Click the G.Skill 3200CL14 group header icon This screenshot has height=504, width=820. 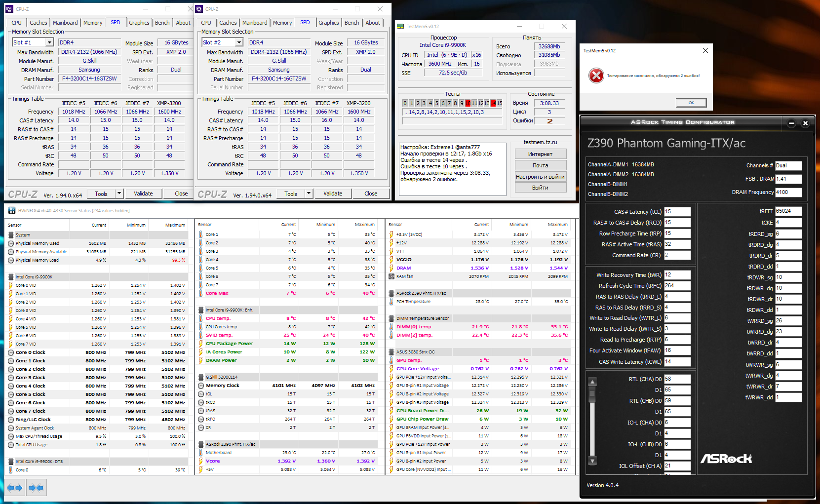pos(201,377)
